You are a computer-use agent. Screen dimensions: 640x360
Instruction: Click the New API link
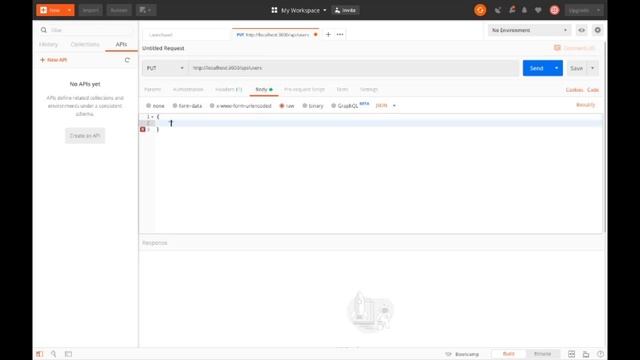53,60
